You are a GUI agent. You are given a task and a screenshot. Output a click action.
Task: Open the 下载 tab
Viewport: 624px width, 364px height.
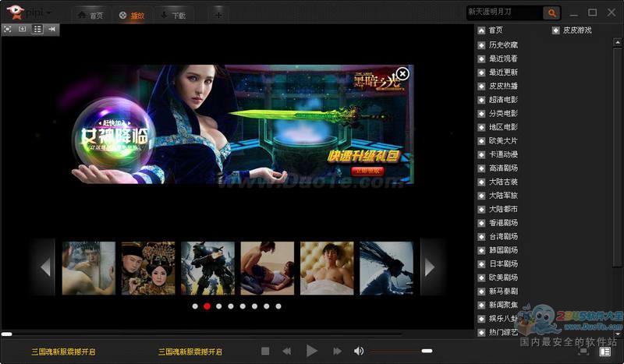[173, 16]
